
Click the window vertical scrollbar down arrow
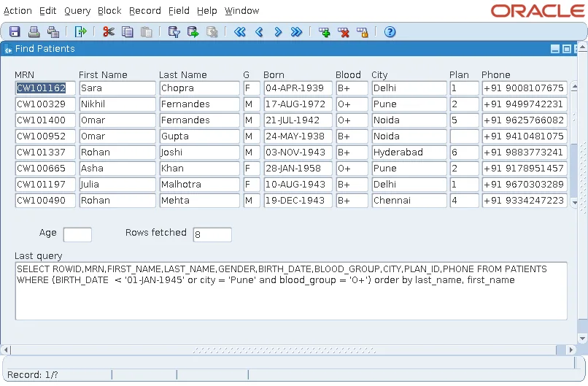tap(582, 338)
